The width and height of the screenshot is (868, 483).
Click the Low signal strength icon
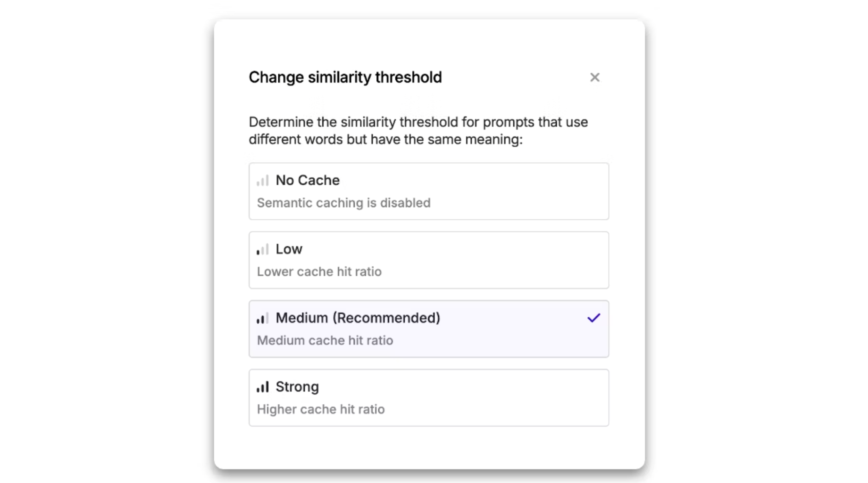click(x=262, y=249)
